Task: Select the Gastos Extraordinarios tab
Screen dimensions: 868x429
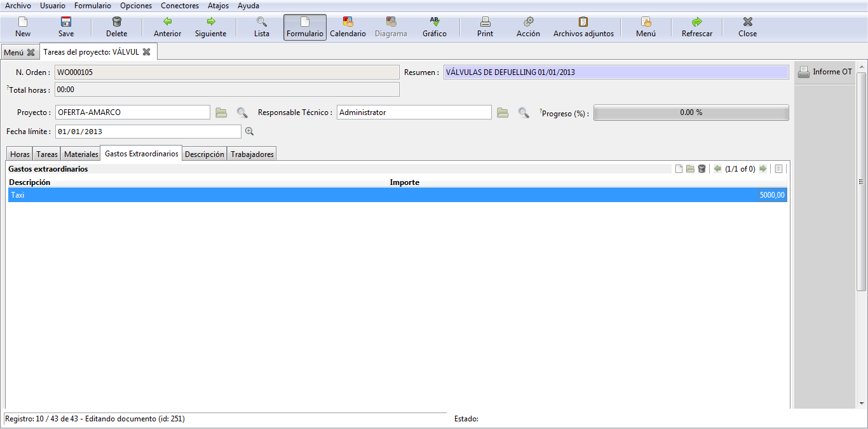Action: pos(142,154)
